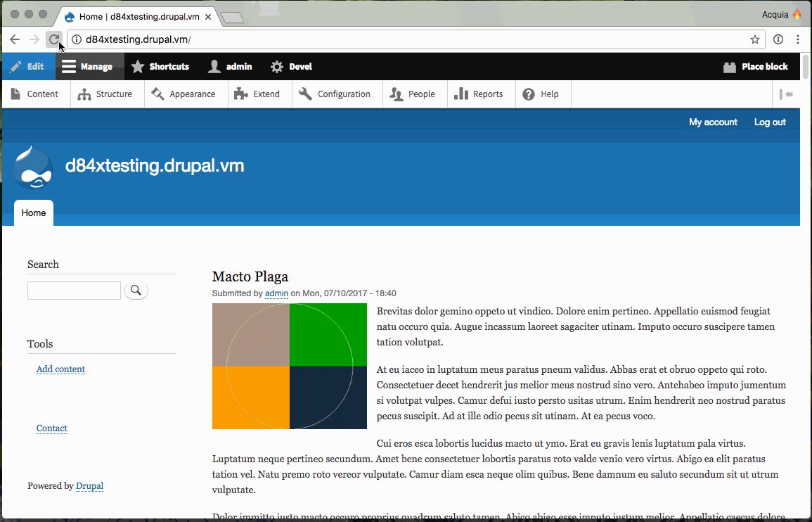Open Appearance with the paintbrush icon
The height and width of the screenshot is (522, 812).
click(159, 94)
